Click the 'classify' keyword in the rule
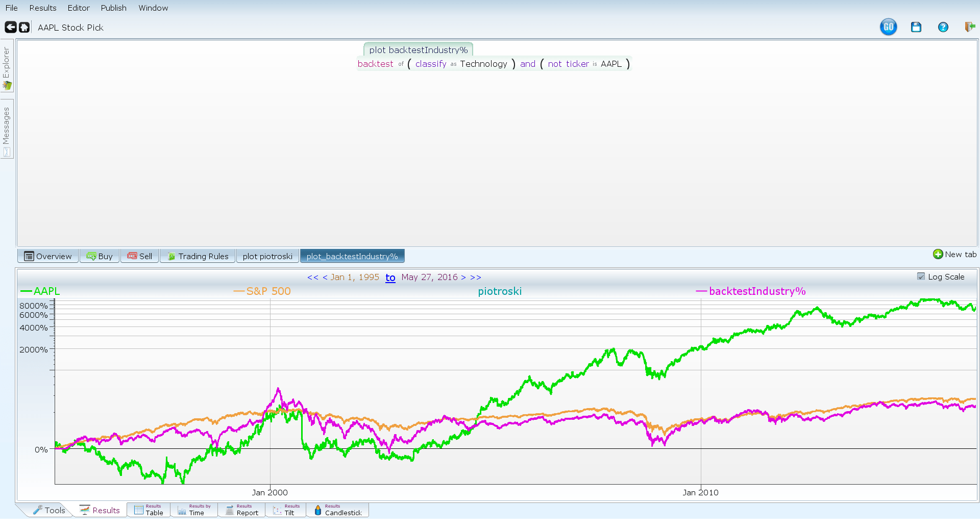This screenshot has width=980, height=530. click(431, 64)
